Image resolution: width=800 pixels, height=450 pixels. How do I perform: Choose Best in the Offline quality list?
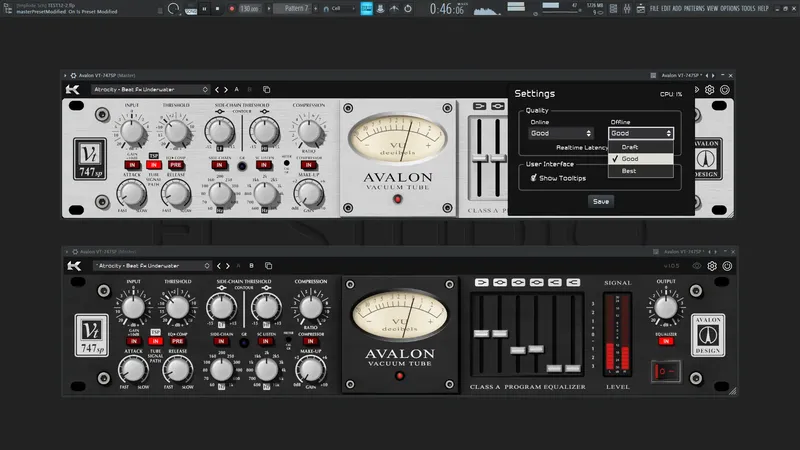coord(630,171)
